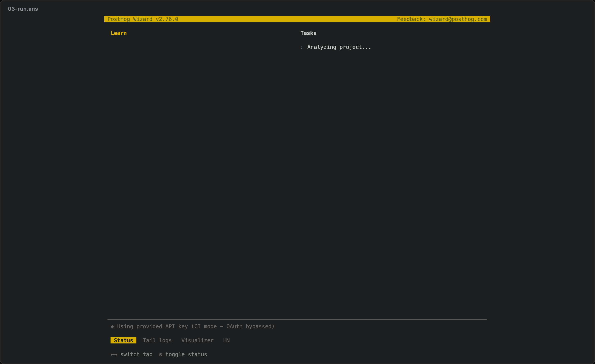Screen dimensions: 595x364
Task: Click the Feedback wizard@posthog.com email link
Action: [442, 19]
